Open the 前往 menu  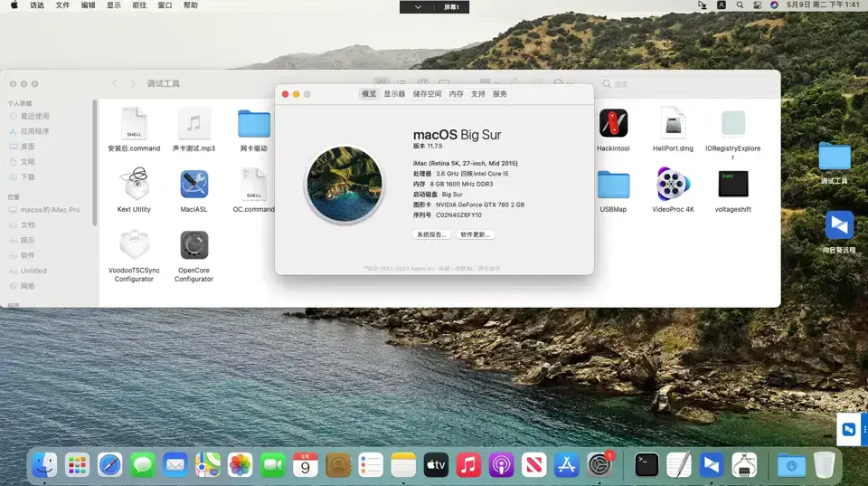(139, 5)
